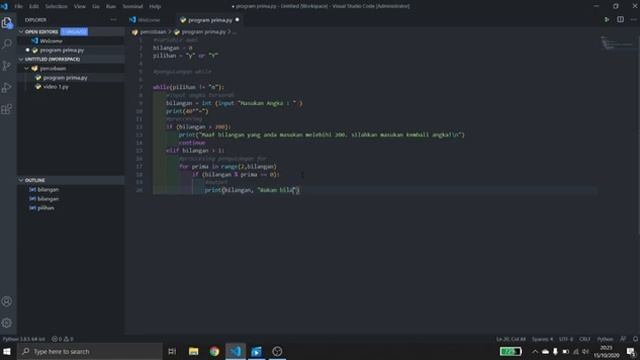Click the VS Code logo in title bar
Image resolution: width=640 pixels, height=360 pixels.
(x=4, y=6)
